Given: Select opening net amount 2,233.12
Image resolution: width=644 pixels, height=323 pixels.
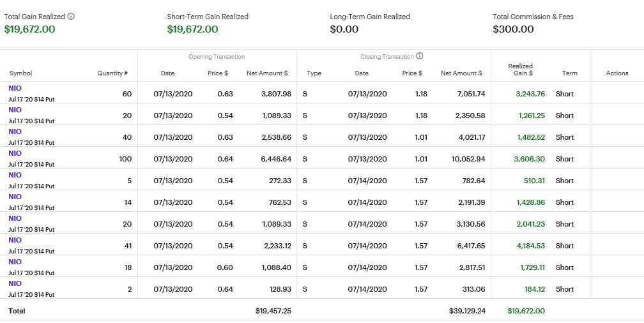Looking at the screenshot, I should click(276, 246).
